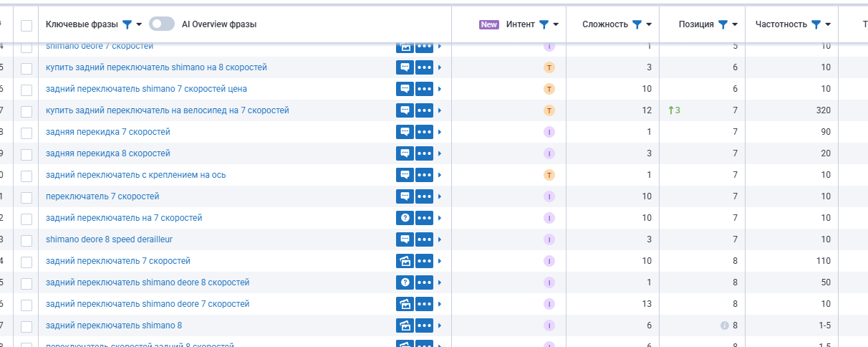The width and height of the screenshot is (868, 347).
Task: Expand row arrow for 'задний переключатель 7 скоростей'
Action: point(440,261)
